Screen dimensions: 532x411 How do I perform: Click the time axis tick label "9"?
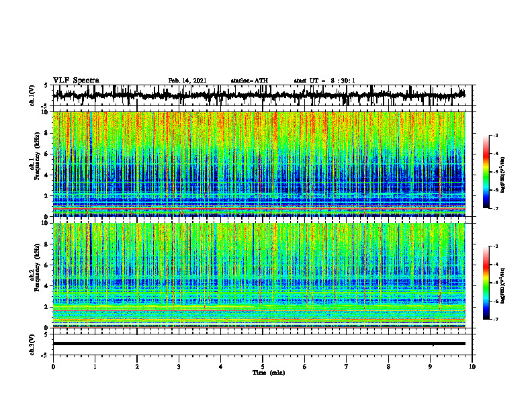[x=430, y=367]
